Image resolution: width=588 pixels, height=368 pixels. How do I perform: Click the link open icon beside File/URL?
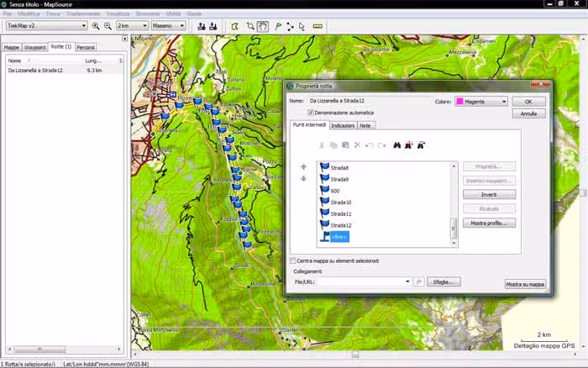419,281
